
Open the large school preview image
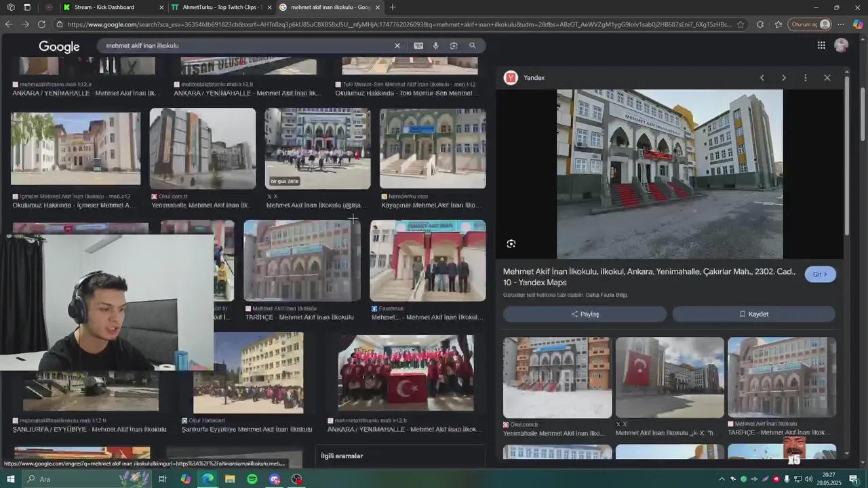point(670,174)
